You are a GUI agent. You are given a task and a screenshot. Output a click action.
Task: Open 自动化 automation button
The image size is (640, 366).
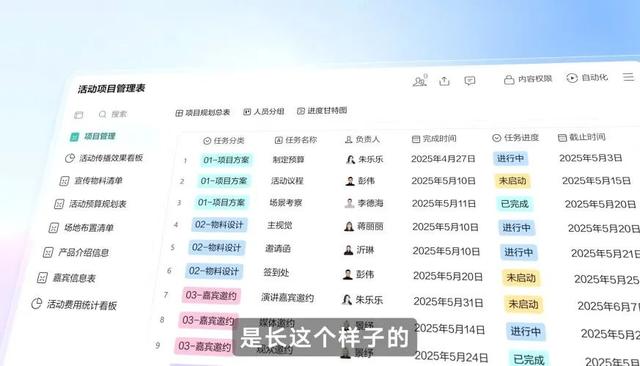(587, 78)
